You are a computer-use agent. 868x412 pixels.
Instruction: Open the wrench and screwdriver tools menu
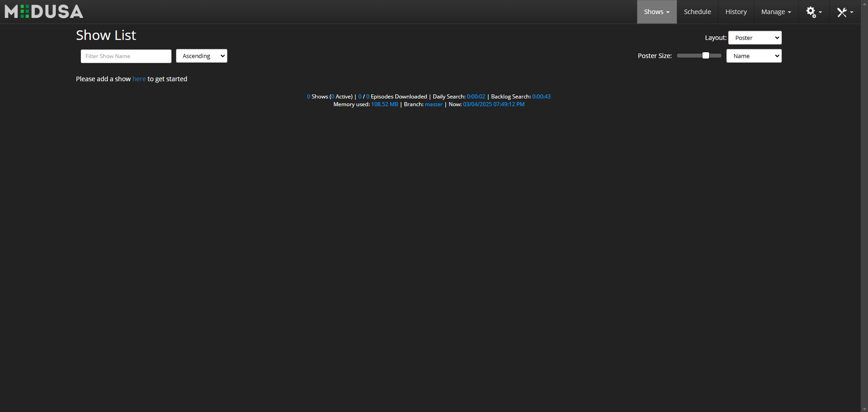(844, 12)
